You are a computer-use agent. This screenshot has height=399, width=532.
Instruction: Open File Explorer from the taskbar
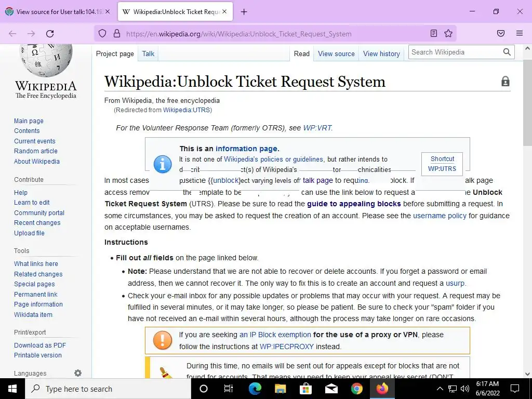coord(280,389)
